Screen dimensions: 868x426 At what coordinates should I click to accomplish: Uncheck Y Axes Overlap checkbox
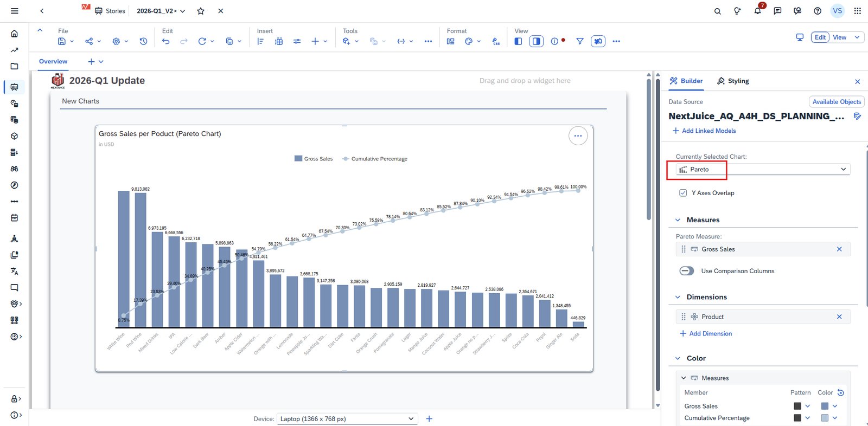[683, 193]
